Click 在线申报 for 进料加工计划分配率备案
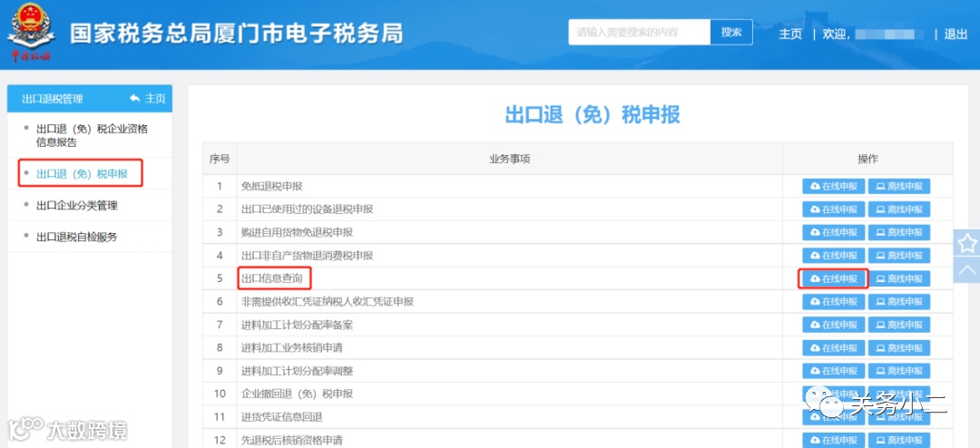The height and width of the screenshot is (448, 980). click(834, 325)
